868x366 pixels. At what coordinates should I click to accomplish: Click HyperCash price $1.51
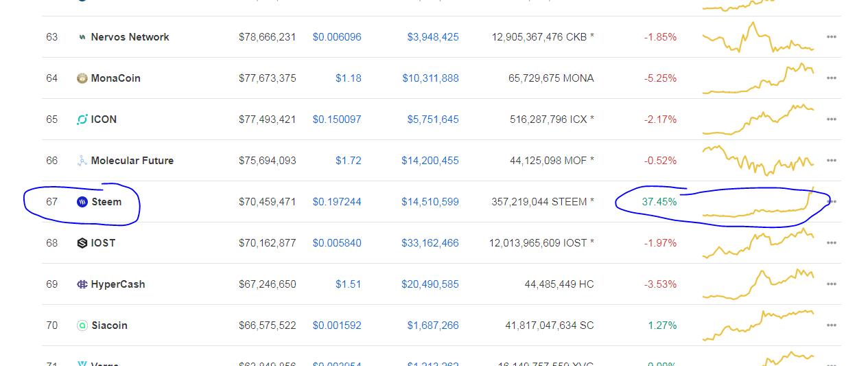[x=349, y=284]
